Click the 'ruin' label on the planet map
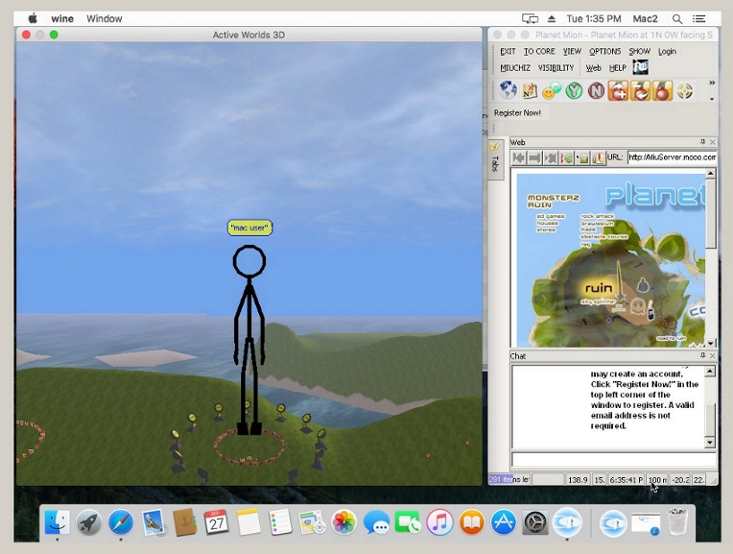 pos(598,288)
